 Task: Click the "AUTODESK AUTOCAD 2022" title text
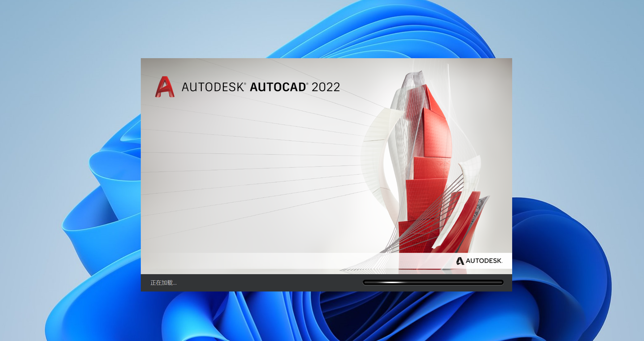(261, 87)
